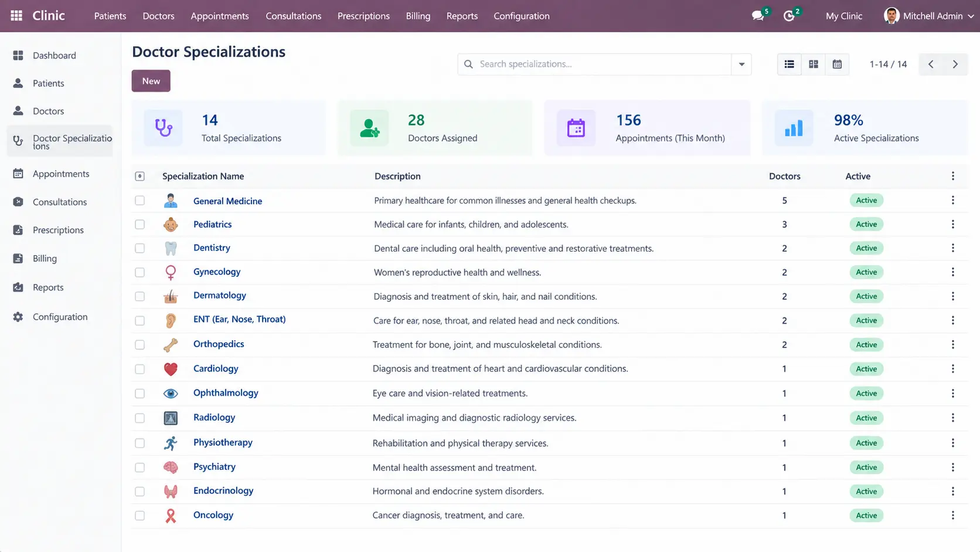Image resolution: width=980 pixels, height=552 pixels.
Task: Click the Active badge for Oncology
Action: point(866,516)
